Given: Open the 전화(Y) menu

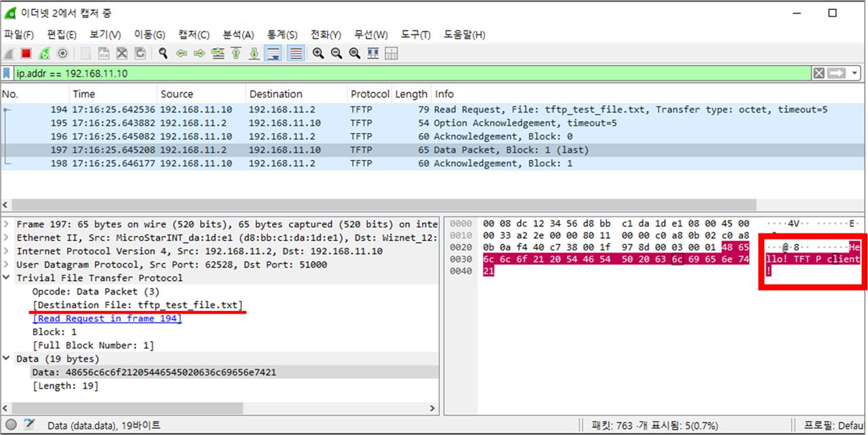Looking at the screenshot, I should (326, 35).
